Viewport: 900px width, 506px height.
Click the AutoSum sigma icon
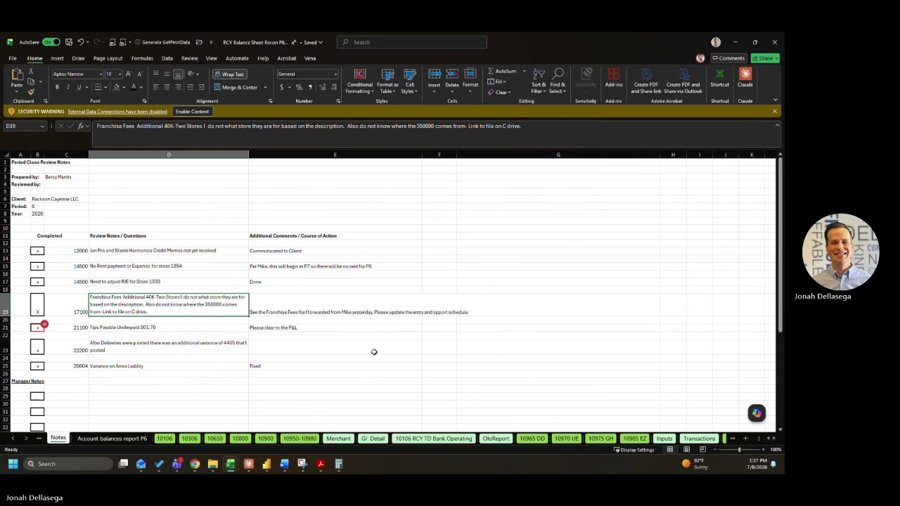tap(491, 71)
